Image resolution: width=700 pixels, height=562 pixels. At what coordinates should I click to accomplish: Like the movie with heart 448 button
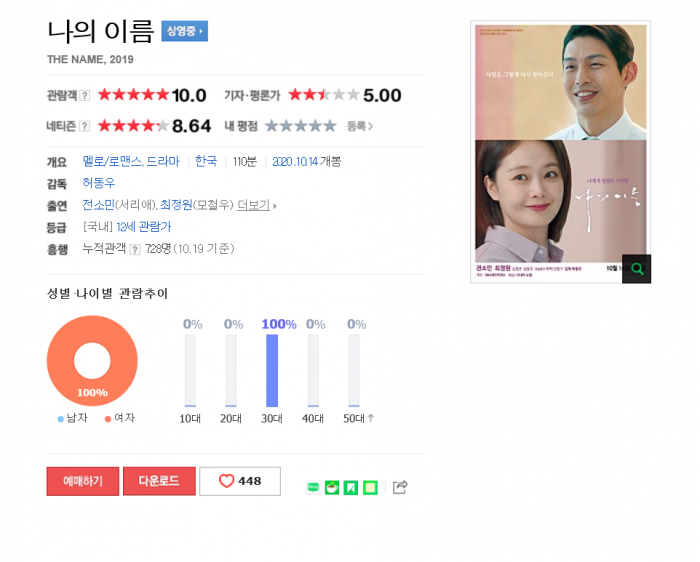240,481
